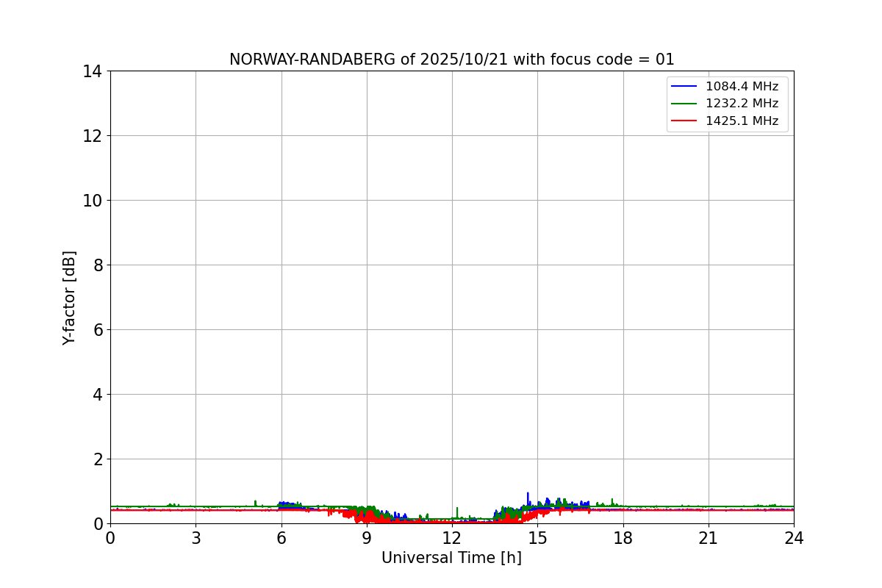Viewport: 882px width, 588px height.
Task: Click the x-axis tick label 21
Action: coord(709,538)
